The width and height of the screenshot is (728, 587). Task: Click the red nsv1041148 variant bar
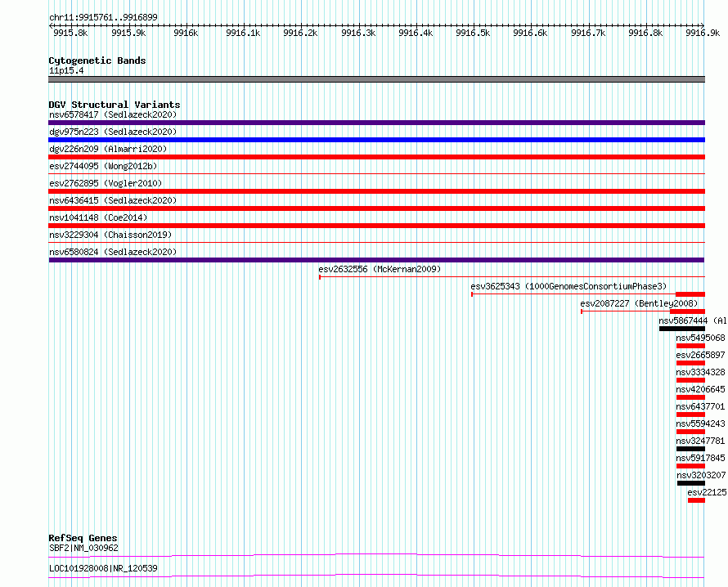pos(376,226)
